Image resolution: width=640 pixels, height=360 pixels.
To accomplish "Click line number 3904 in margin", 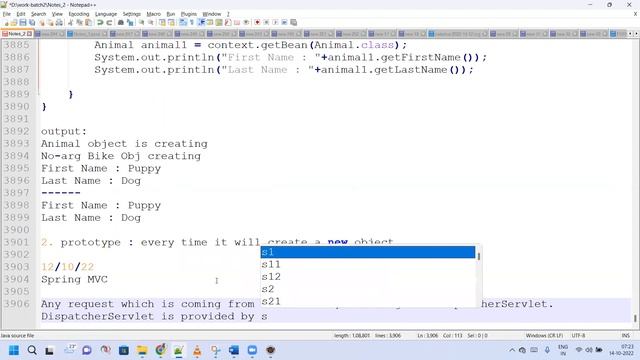I will pyautogui.click(x=17, y=279).
